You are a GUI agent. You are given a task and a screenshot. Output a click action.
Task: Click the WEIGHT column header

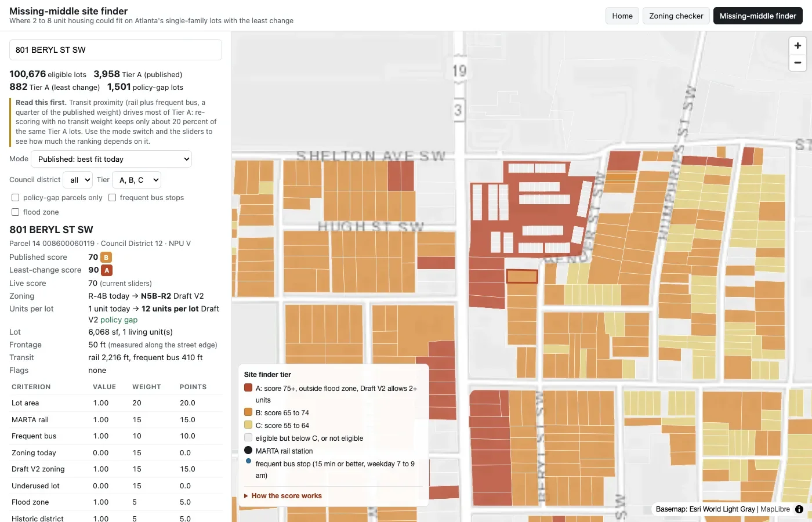coord(147,387)
